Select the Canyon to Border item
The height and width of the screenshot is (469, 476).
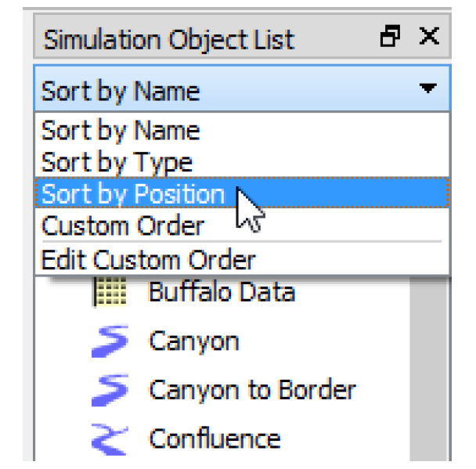click(252, 390)
